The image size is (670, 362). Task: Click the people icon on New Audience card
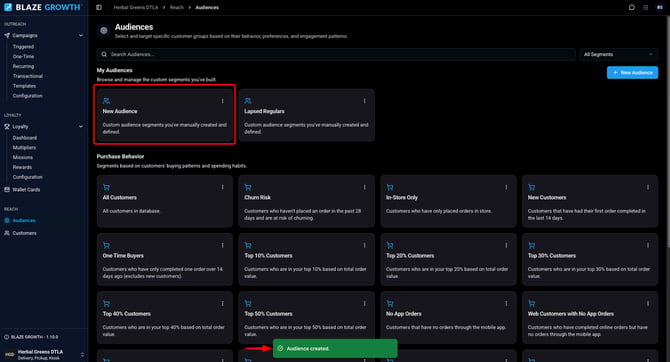click(x=106, y=101)
